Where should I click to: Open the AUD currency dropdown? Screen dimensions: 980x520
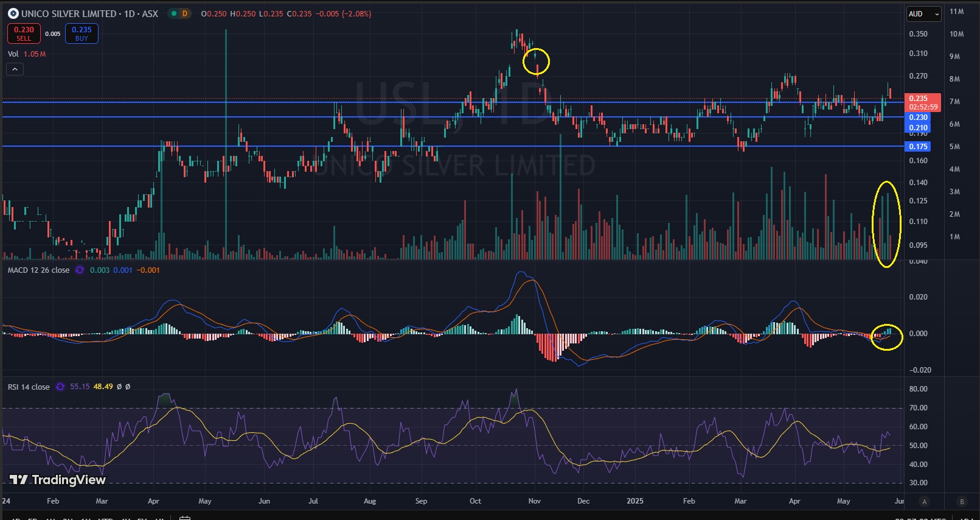(x=923, y=13)
